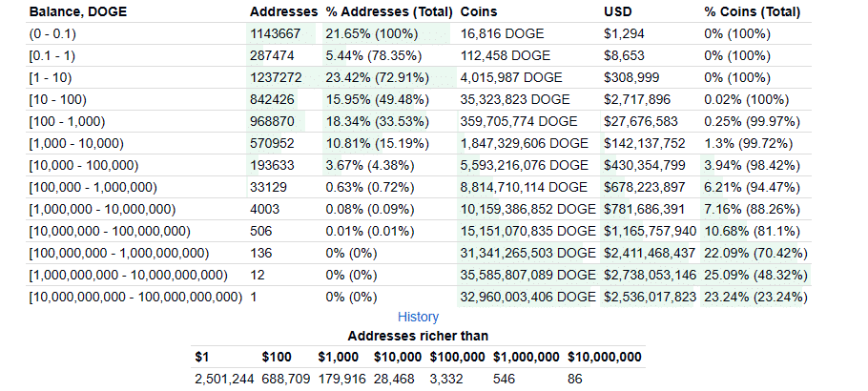The image size is (868, 391).
Task: Click the 21.65% (100%) addresses percentage
Action: pyautogui.click(x=371, y=33)
